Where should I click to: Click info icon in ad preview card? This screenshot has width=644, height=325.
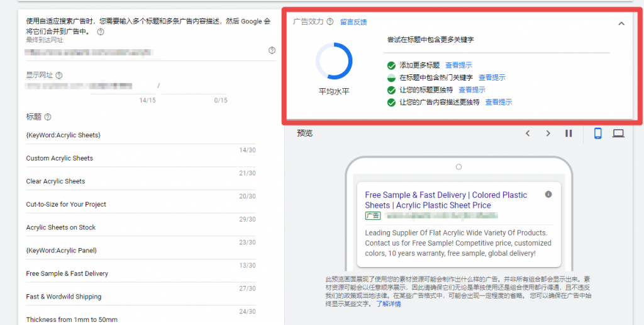[548, 194]
